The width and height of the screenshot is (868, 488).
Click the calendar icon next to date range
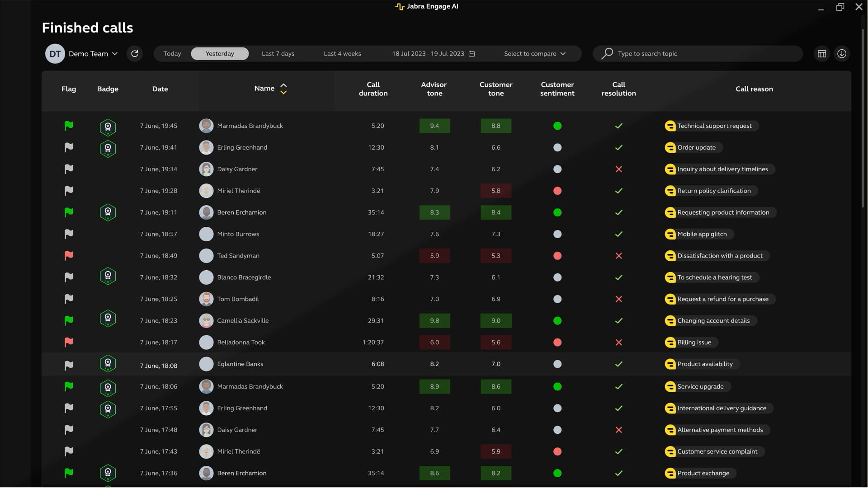coord(472,54)
